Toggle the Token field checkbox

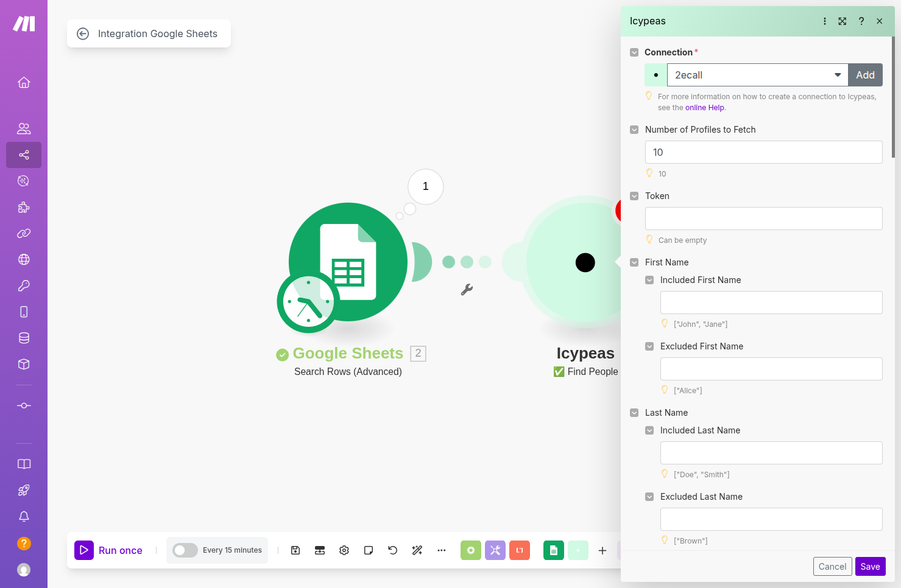634,196
